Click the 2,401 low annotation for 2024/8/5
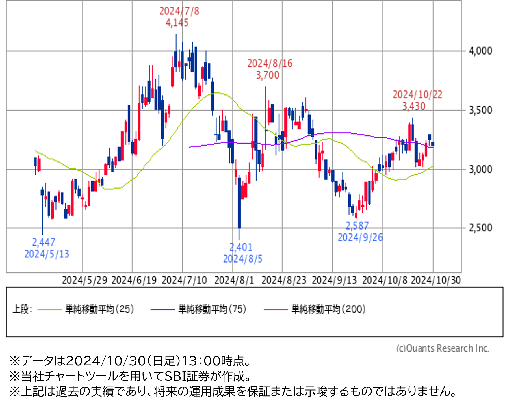The height and width of the screenshot is (420, 505). [x=240, y=247]
